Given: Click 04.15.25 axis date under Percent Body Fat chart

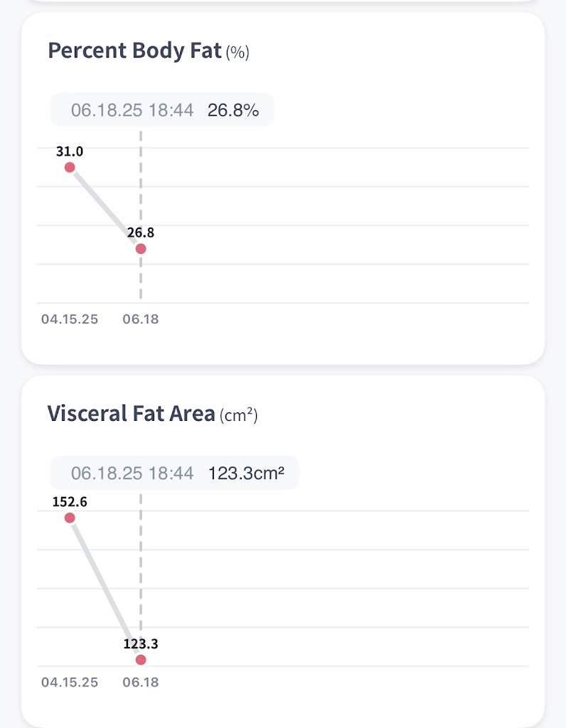Looking at the screenshot, I should click(70, 319).
